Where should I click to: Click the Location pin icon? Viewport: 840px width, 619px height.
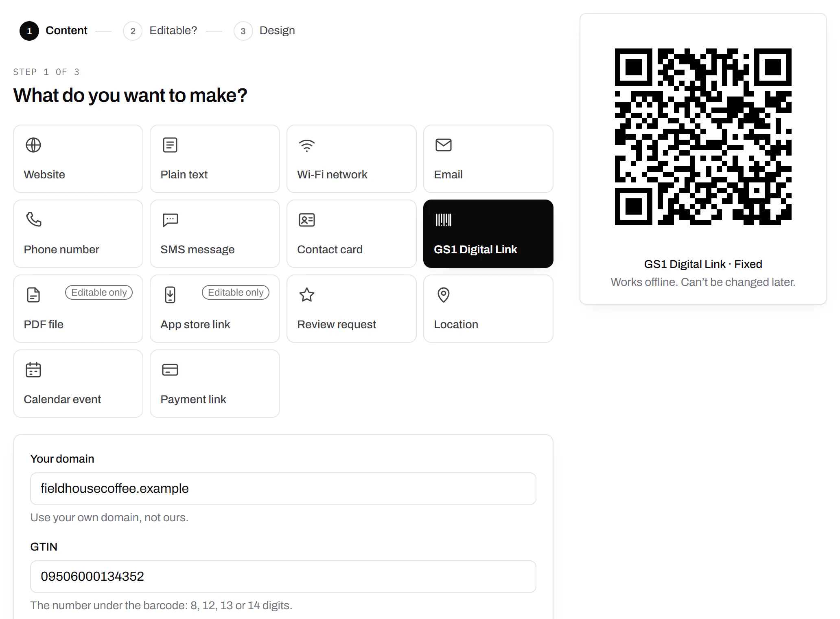pos(444,295)
